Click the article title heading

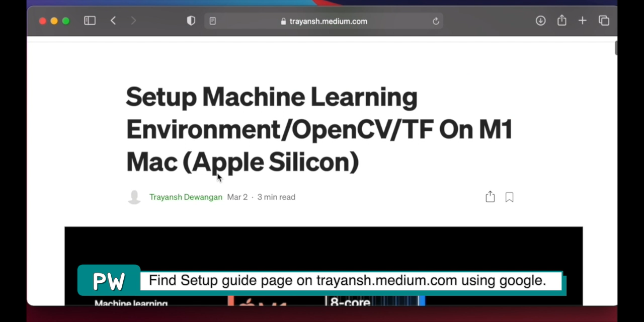pos(319,129)
